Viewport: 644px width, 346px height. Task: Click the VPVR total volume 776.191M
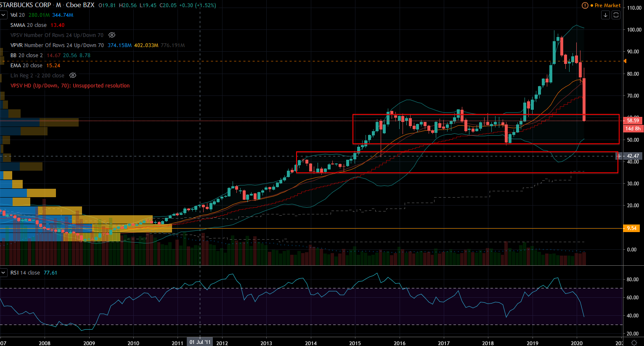pyautogui.click(x=173, y=45)
